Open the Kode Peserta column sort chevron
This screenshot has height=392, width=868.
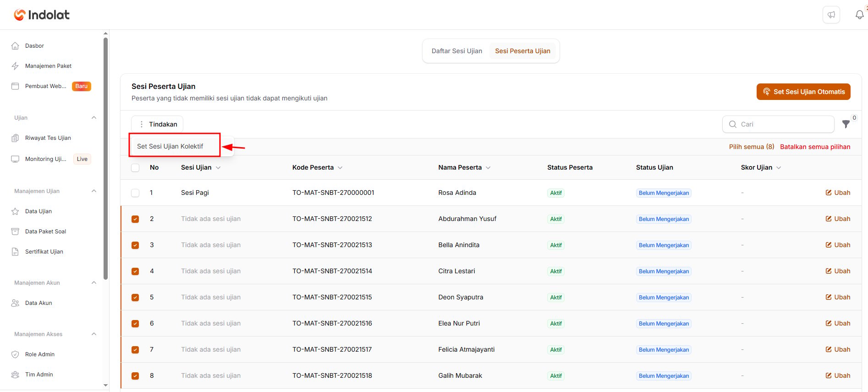point(340,168)
